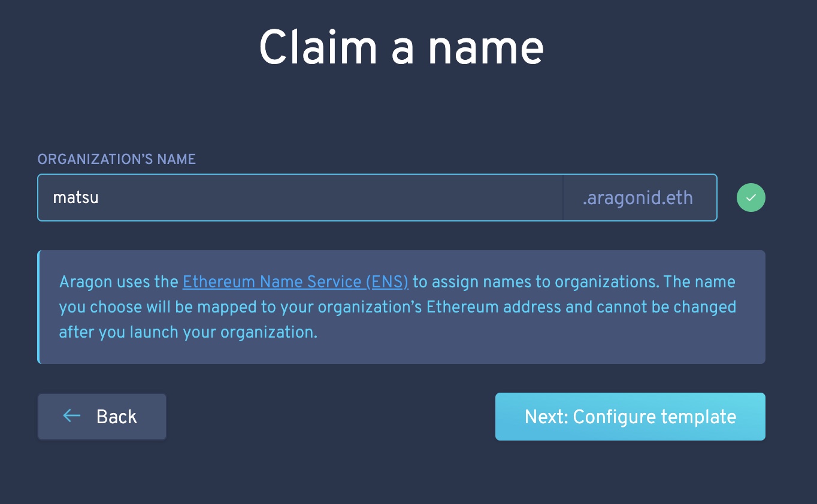This screenshot has height=504, width=817.
Task: Click the 'Claim a name' page heading
Action: tap(401, 48)
